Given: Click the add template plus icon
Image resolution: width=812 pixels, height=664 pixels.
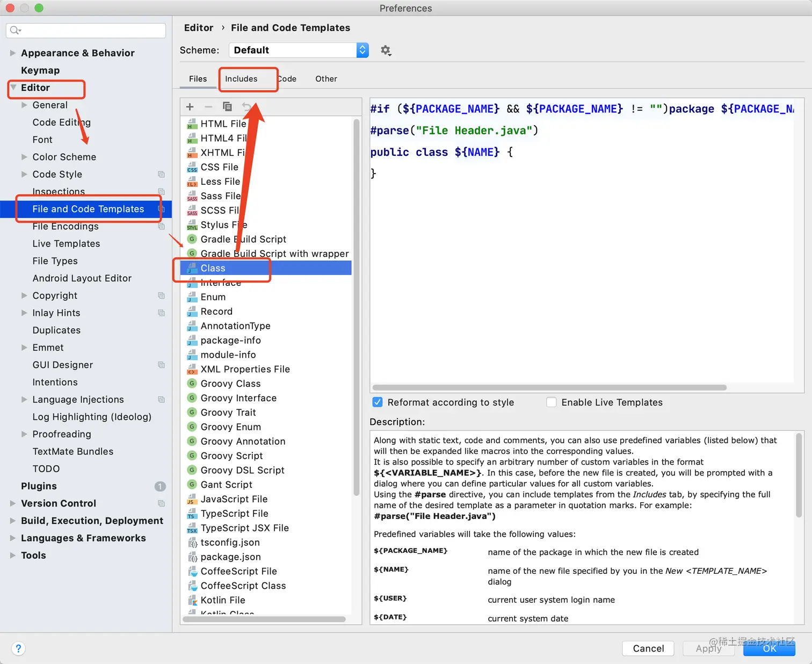Looking at the screenshot, I should [190, 107].
